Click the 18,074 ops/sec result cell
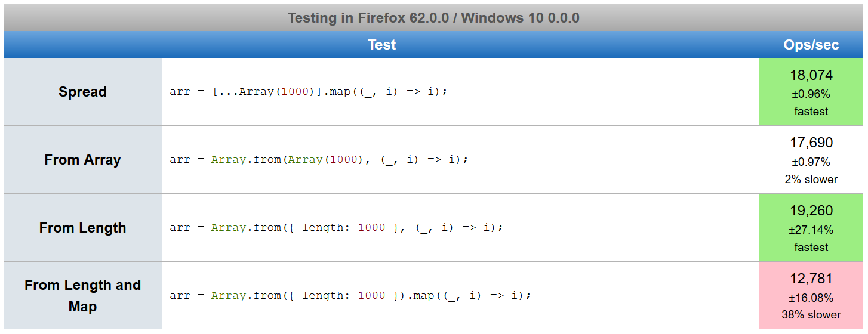The height and width of the screenshot is (334, 868). [811, 92]
